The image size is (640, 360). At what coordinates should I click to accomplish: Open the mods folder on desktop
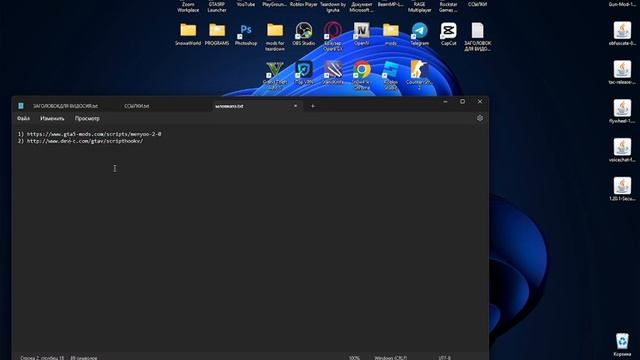point(391,33)
